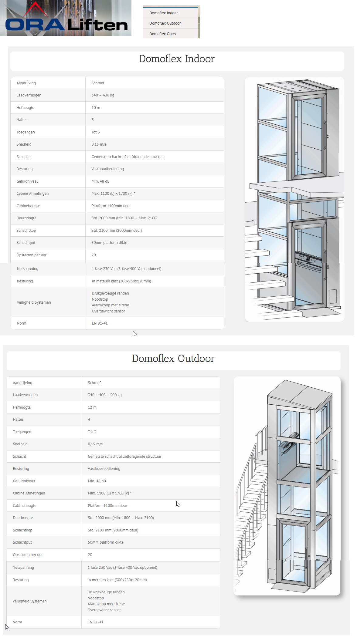Click Indoor Netspanning 1 fase 230 Vac

(127, 269)
